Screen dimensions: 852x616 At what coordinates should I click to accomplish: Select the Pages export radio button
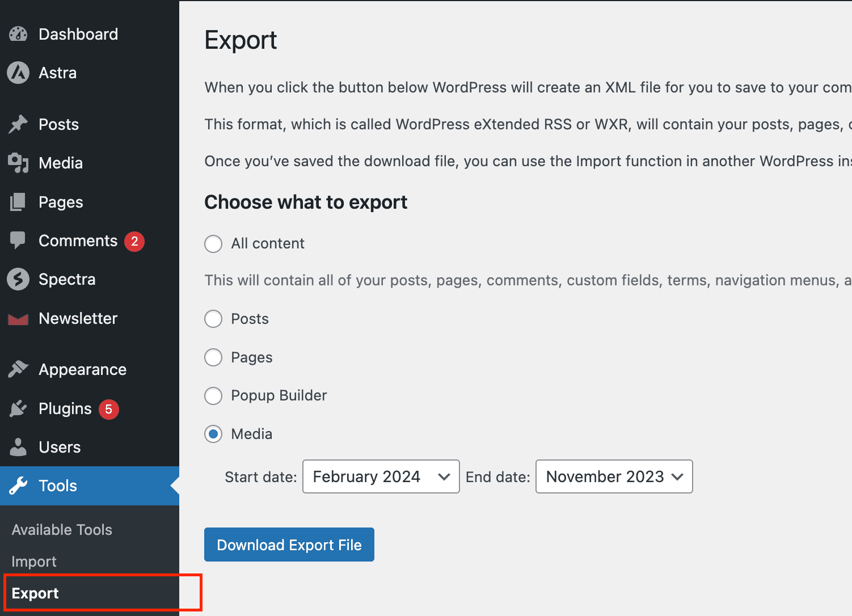click(x=213, y=357)
